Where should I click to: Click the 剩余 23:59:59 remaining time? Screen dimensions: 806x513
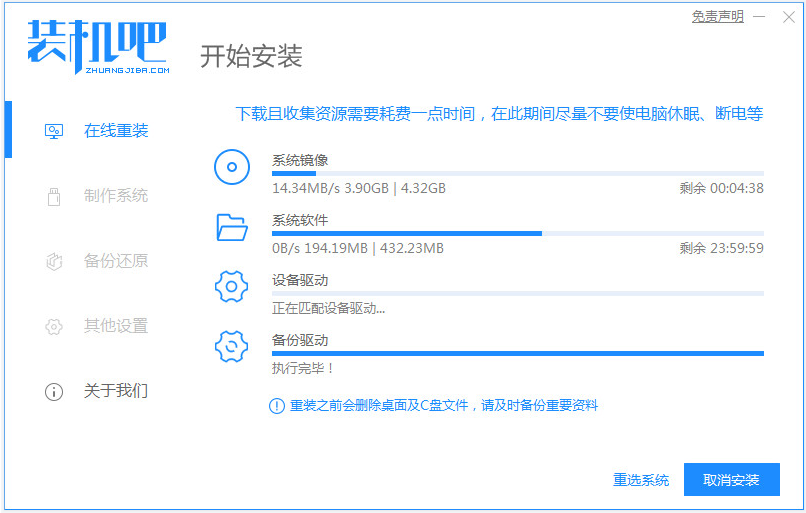click(721, 249)
